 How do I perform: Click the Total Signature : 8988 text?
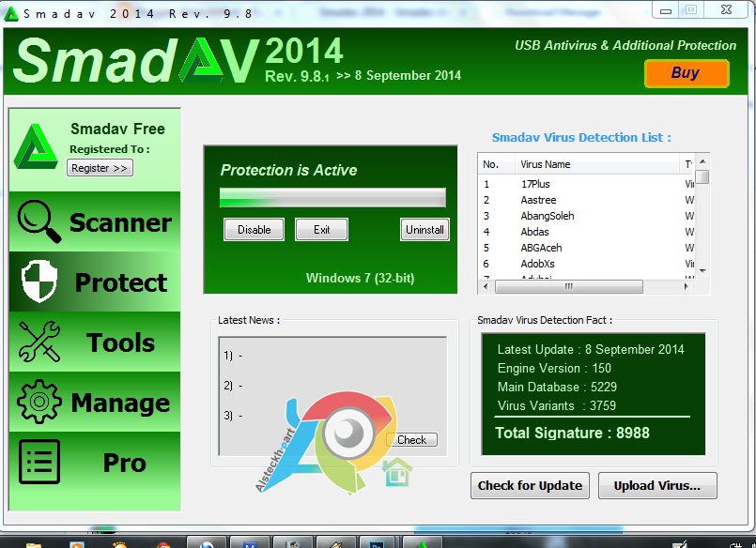[x=572, y=433]
